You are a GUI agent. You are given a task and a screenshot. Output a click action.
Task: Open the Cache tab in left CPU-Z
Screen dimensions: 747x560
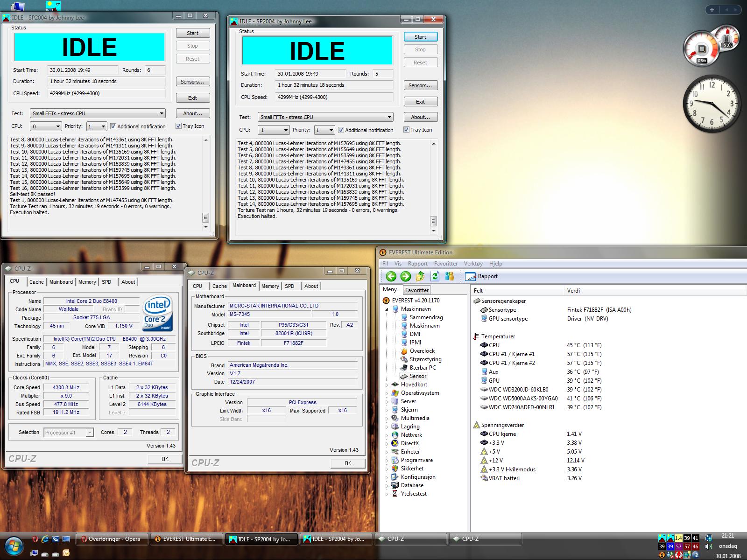[36, 282]
